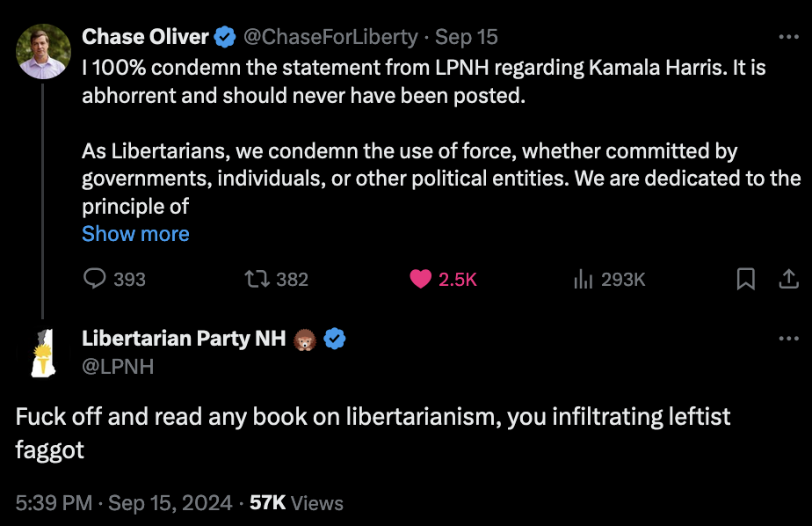This screenshot has width=812, height=526.
Task: Click the 57K Views count
Action: (x=296, y=503)
